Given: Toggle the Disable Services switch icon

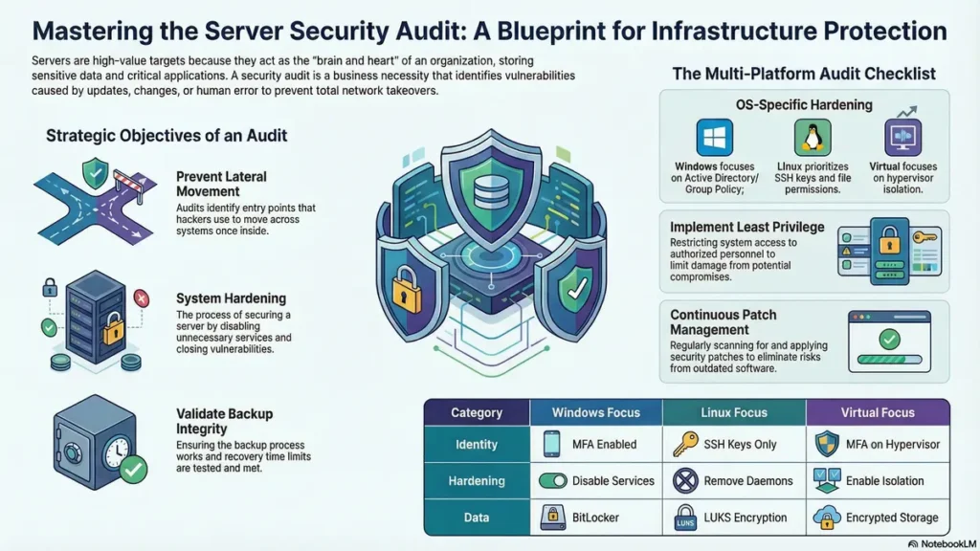Looking at the screenshot, I should (x=552, y=480).
